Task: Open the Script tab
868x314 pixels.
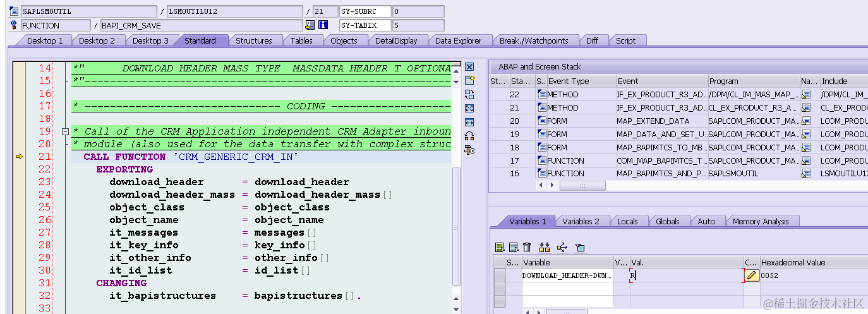Action: pyautogui.click(x=625, y=40)
